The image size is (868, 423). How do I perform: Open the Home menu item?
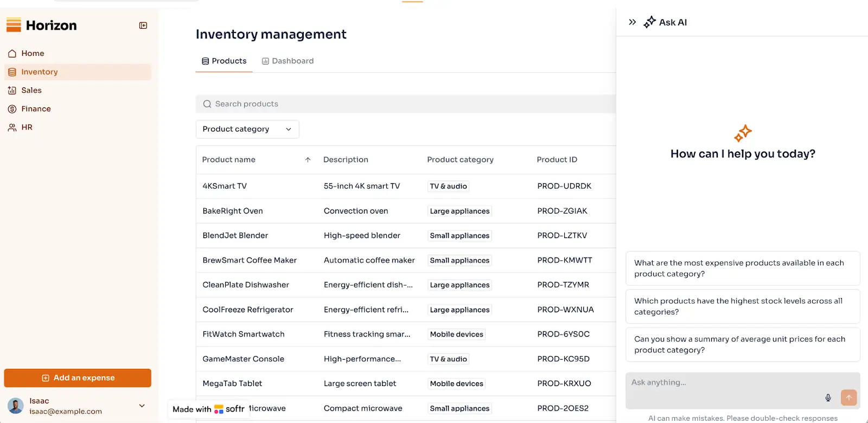point(78,54)
